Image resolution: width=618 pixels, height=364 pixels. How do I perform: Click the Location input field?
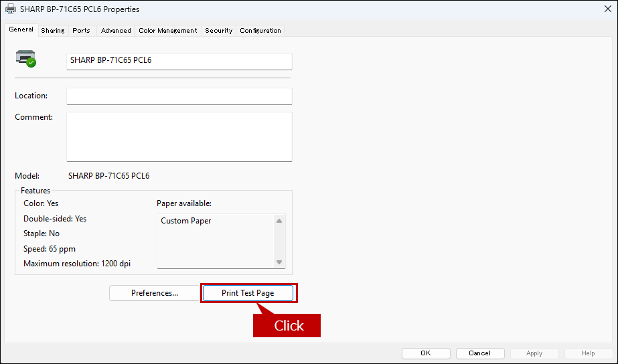[179, 96]
